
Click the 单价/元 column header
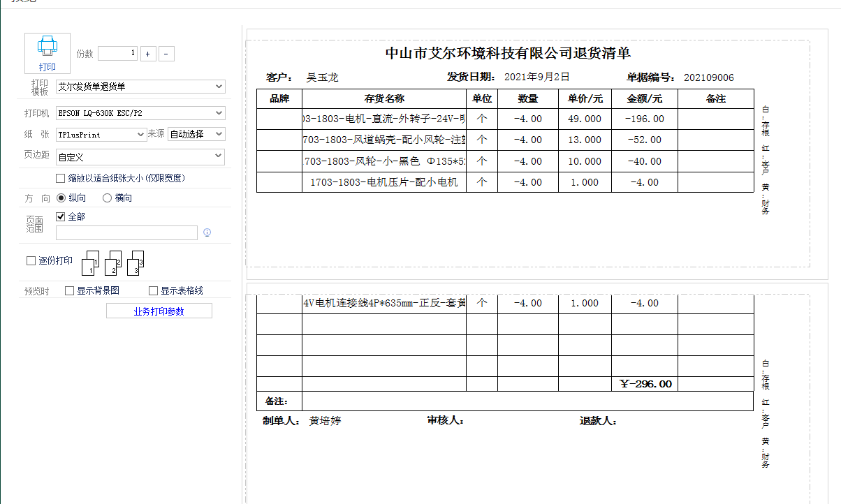click(x=585, y=99)
